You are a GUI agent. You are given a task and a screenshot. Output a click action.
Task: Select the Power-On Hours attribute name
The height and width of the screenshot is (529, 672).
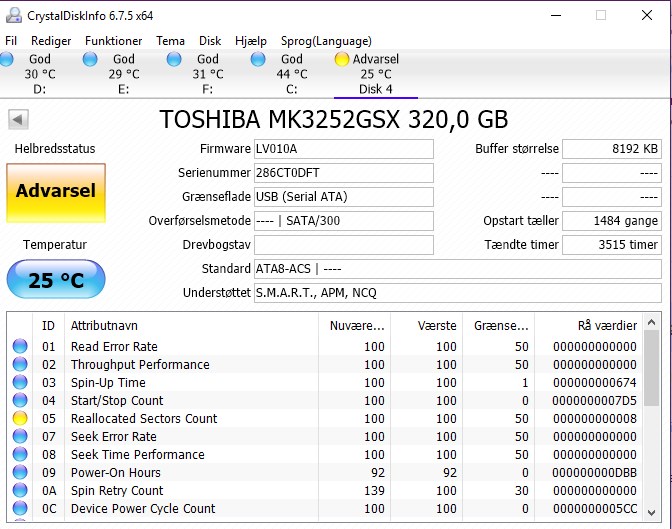pos(116,472)
